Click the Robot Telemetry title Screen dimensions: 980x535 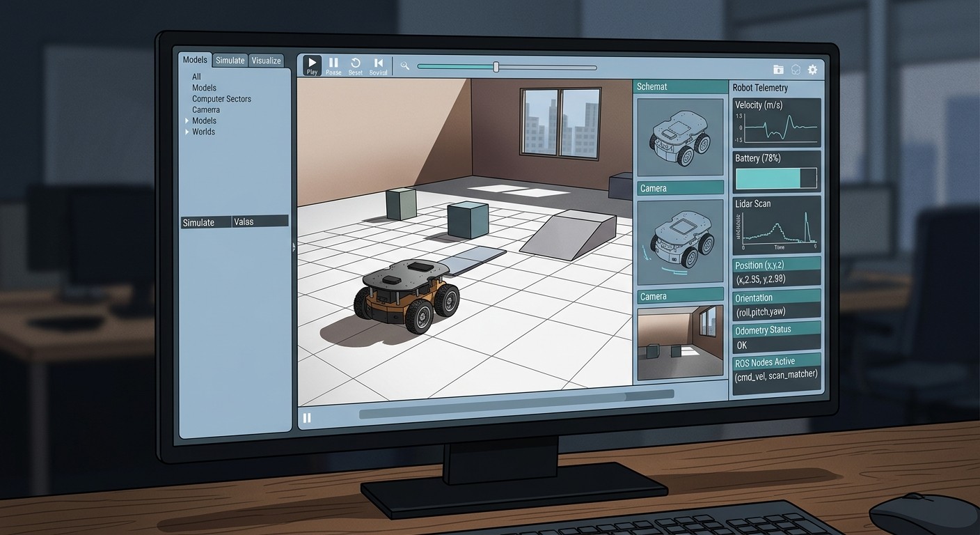pyautogui.click(x=760, y=88)
